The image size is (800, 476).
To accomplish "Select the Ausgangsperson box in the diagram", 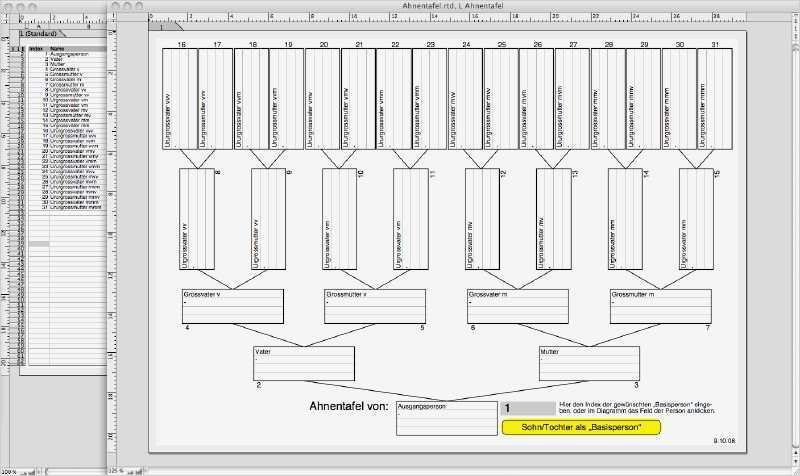I will [446, 418].
